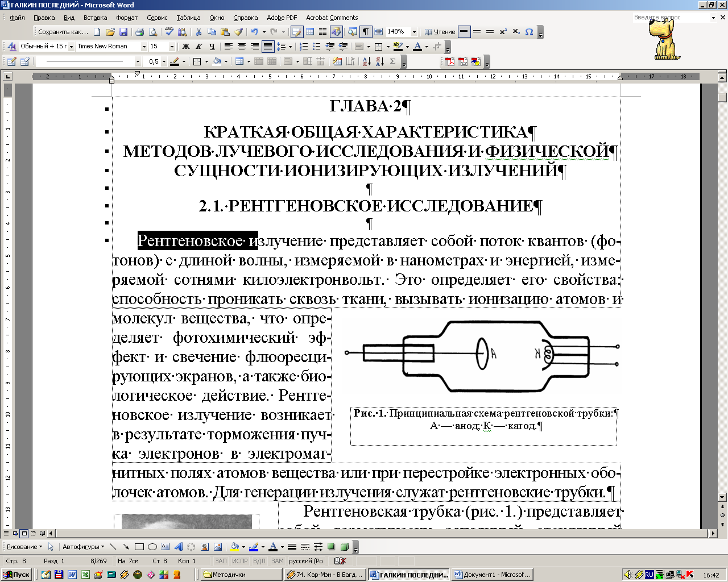This screenshot has height=582, width=728.
Task: Click the Пуск start button
Action: (16, 575)
